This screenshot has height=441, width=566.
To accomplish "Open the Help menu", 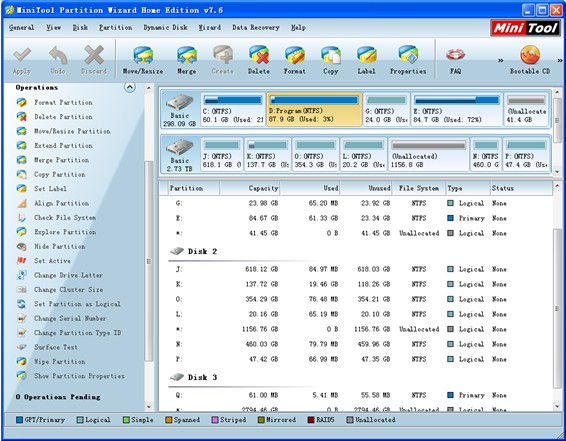I will tap(298, 27).
